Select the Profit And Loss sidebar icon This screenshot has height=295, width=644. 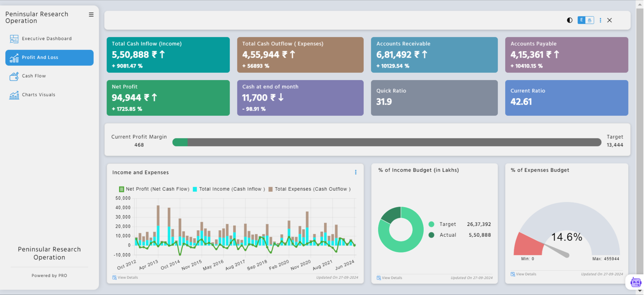[14, 57]
